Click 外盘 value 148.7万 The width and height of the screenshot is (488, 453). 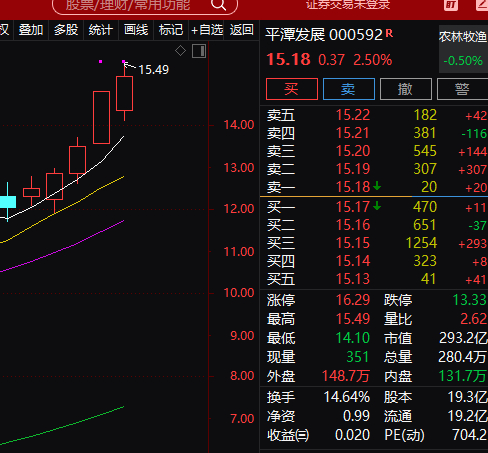click(346, 376)
